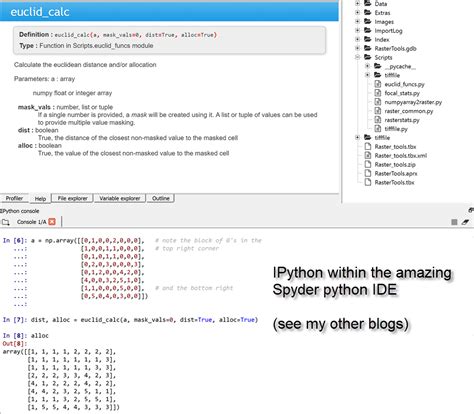474x414 pixels.
Task: Click the Raster_tools.zip file icon
Action: (x=368, y=164)
